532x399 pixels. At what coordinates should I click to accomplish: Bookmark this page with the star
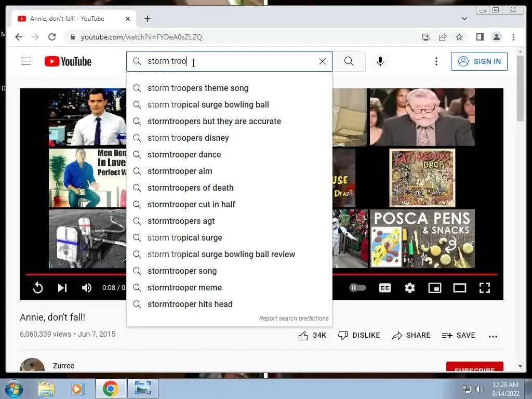coord(459,37)
